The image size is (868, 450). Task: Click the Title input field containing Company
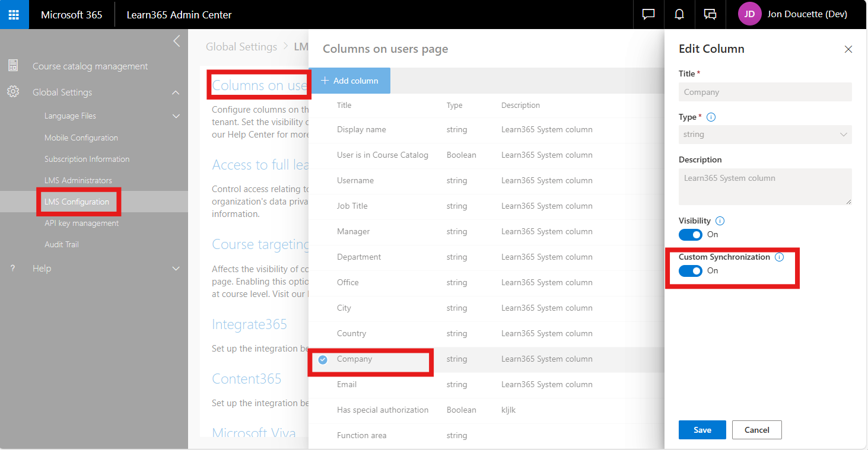point(765,92)
